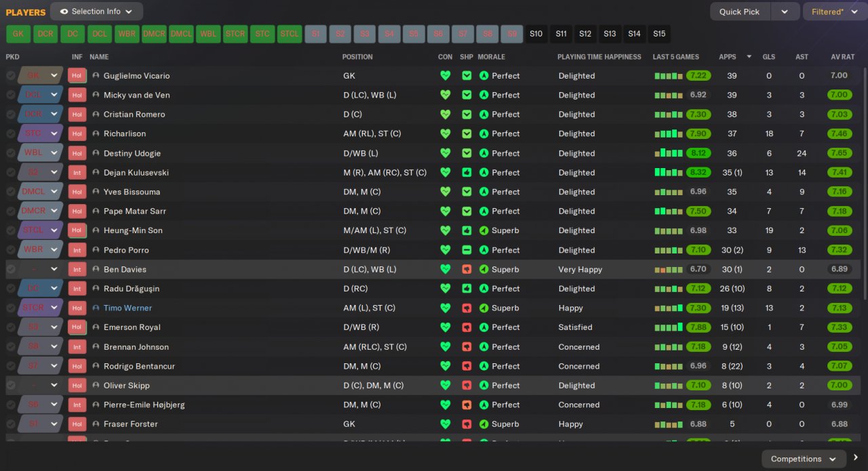Click condition heart for Oliver Skipp
This screenshot has height=471, width=868.
click(445, 386)
